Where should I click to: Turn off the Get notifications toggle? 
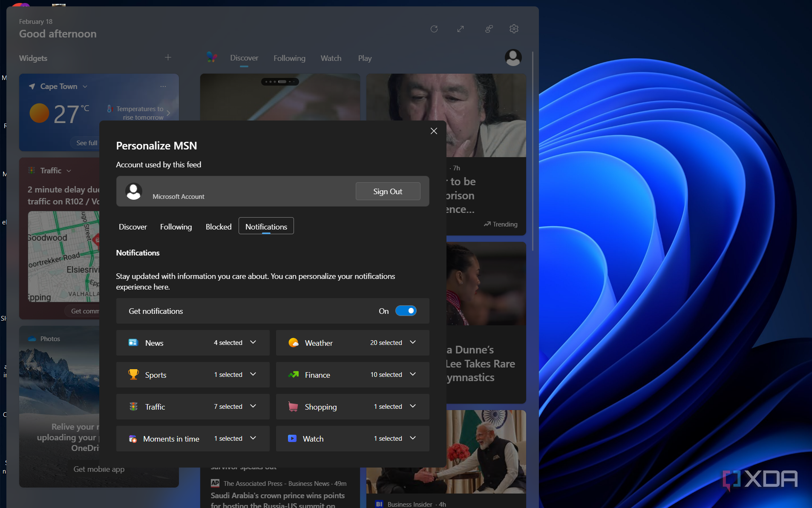pos(406,311)
